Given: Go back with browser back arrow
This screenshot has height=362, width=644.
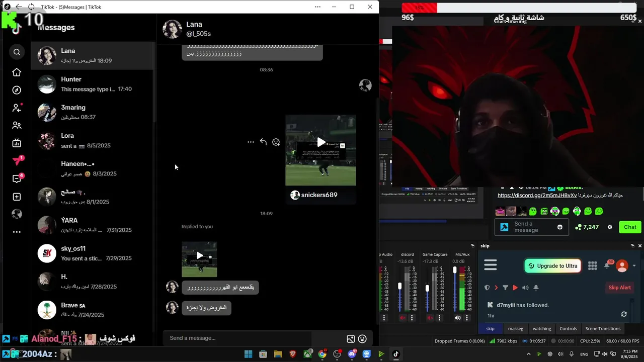Looking at the screenshot, I should 19,7.
